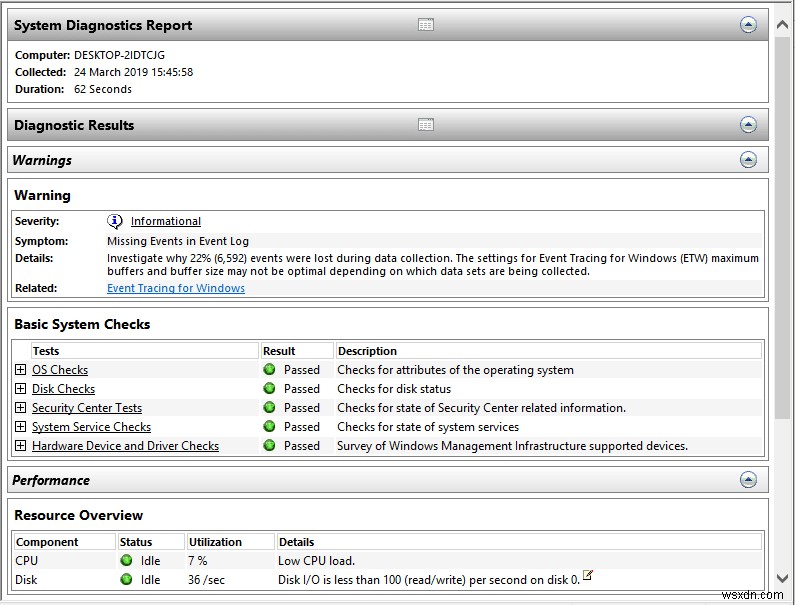Click the Result column header
795x605 pixels.
(x=297, y=351)
